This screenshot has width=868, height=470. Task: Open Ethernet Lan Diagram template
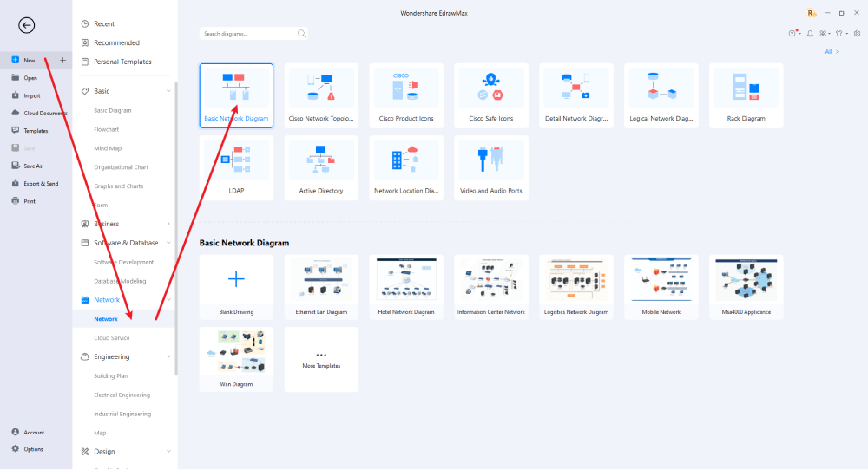321,287
